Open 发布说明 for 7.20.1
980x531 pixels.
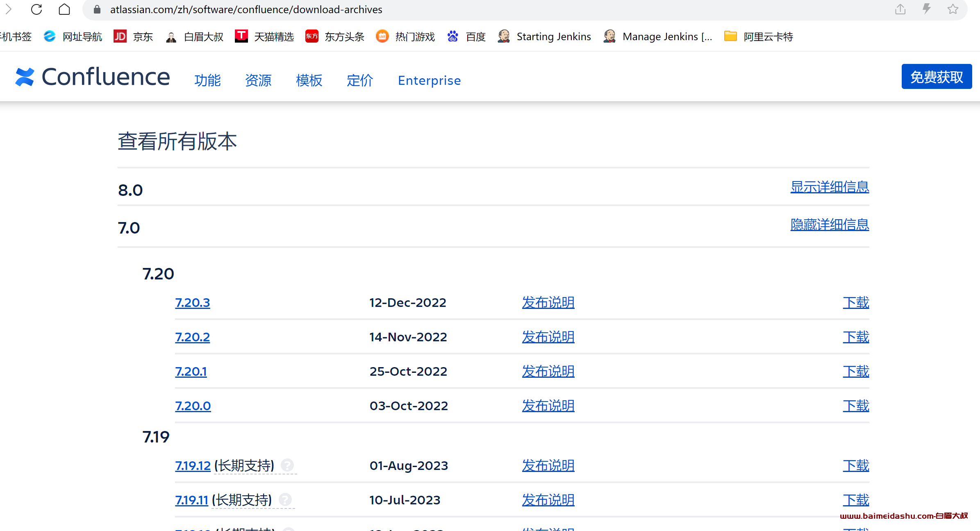click(548, 371)
